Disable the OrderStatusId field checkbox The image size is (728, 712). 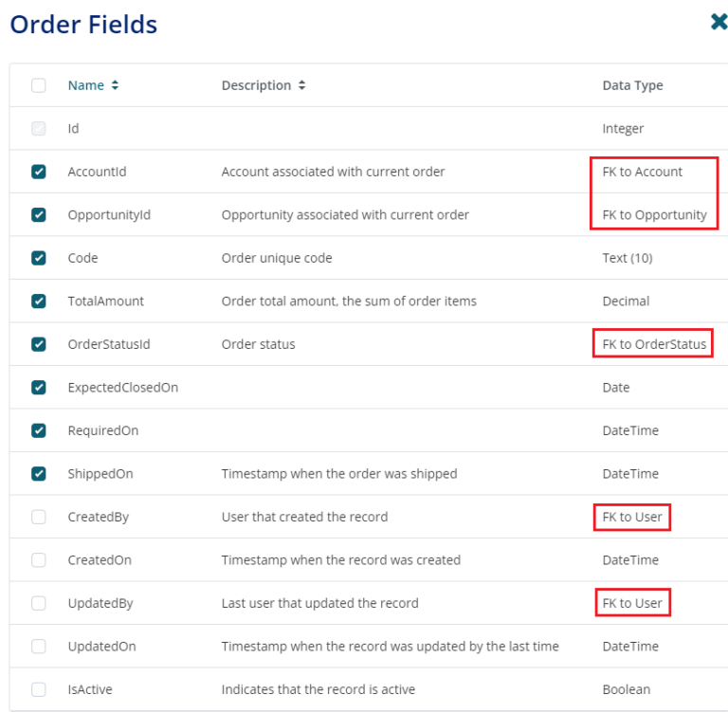(x=39, y=344)
